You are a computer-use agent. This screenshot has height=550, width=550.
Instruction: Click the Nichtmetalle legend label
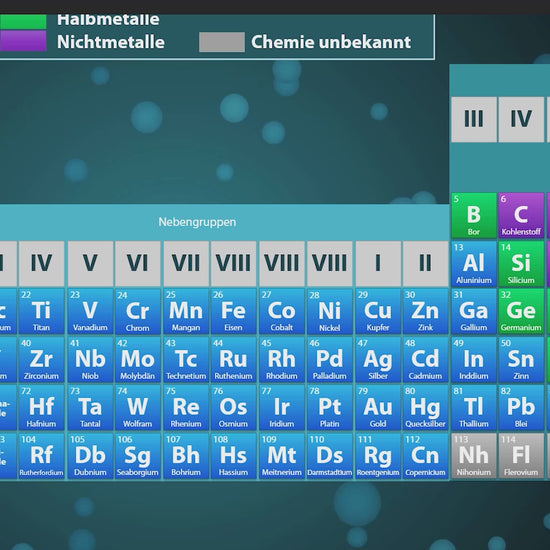click(111, 42)
